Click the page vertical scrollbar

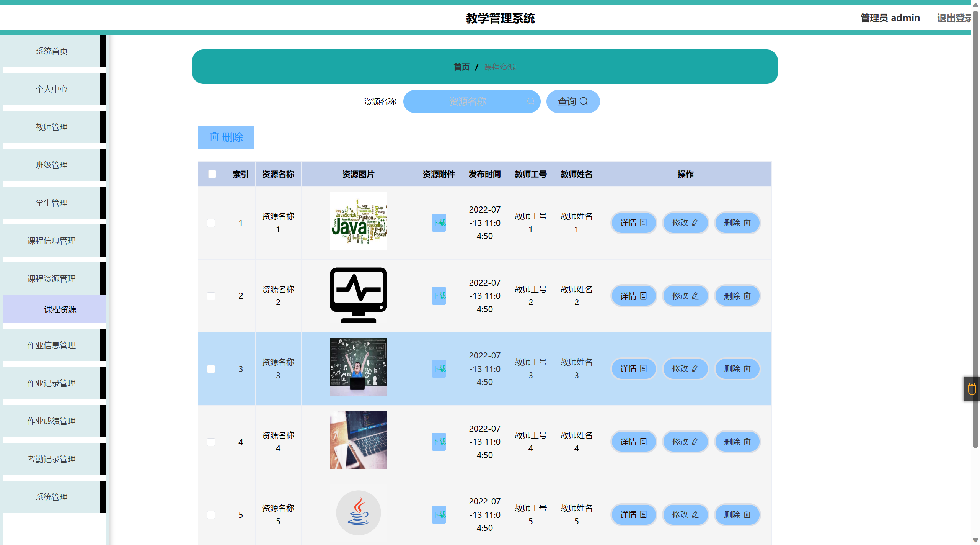975,230
